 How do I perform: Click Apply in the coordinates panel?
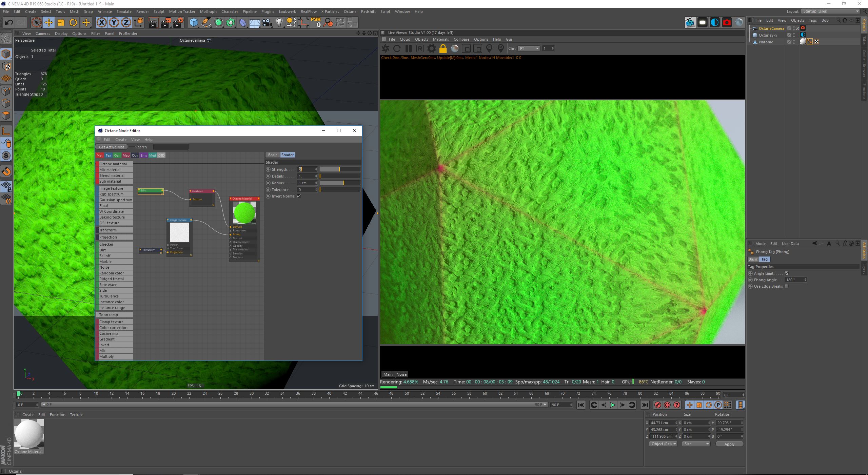729,444
